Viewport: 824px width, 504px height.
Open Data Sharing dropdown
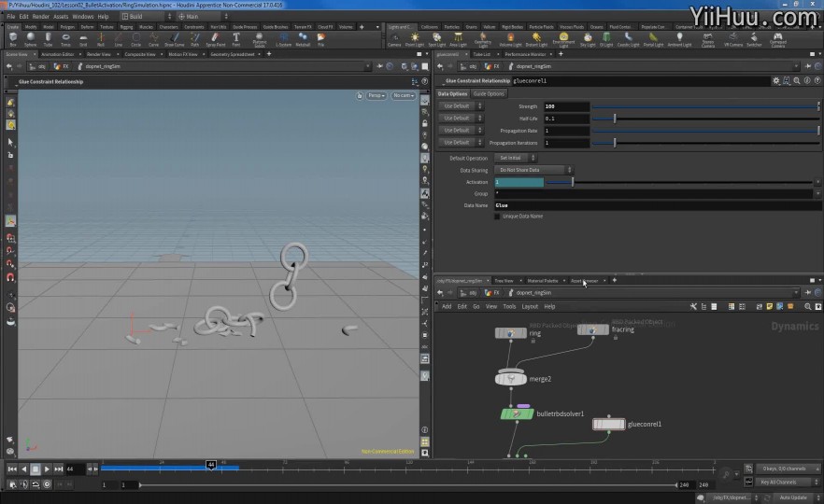tap(533, 170)
